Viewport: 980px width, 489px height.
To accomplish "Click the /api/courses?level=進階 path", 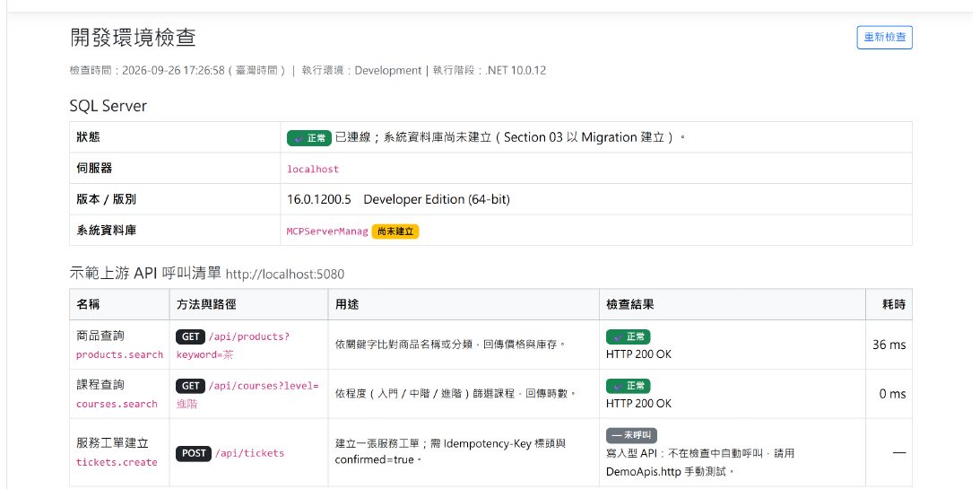I will pos(247,395).
